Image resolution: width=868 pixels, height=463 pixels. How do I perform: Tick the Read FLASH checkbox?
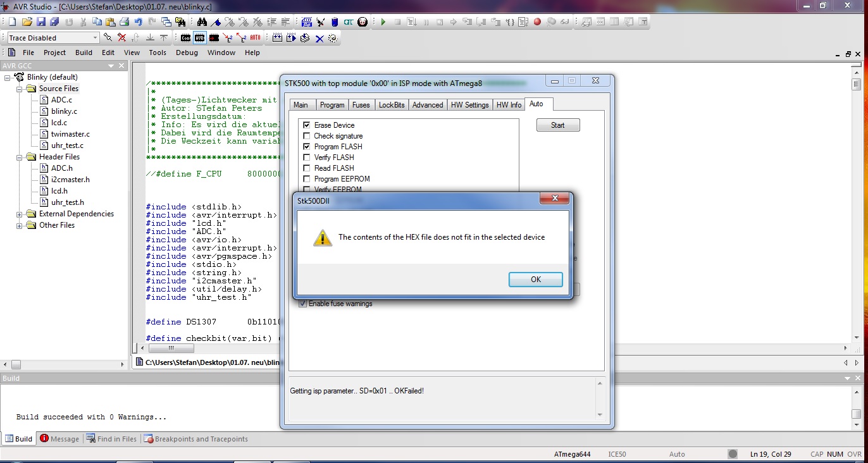point(307,168)
